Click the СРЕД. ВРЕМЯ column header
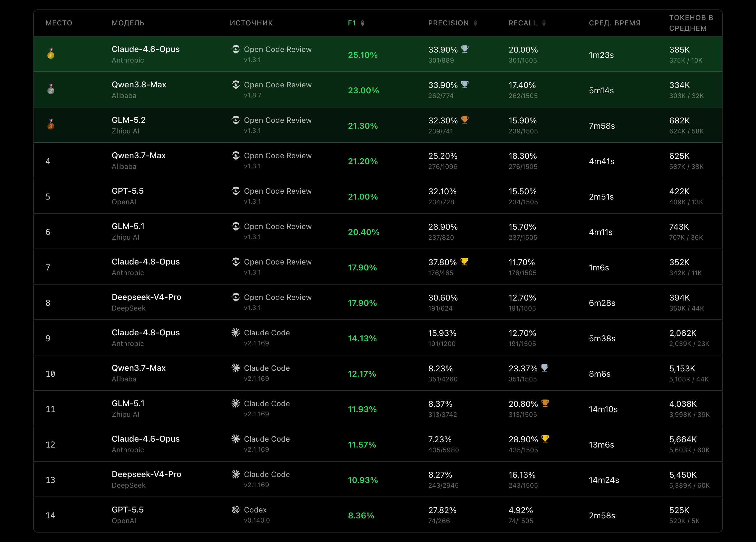The height and width of the screenshot is (542, 756). coord(615,23)
